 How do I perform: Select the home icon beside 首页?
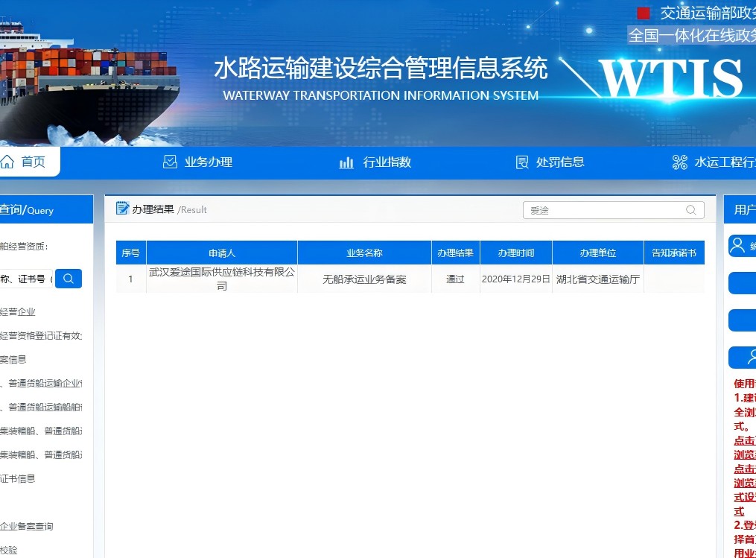(7, 161)
